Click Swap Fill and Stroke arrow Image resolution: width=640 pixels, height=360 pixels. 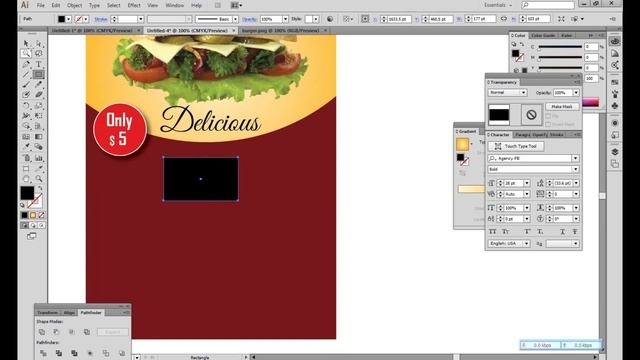[x=40, y=189]
